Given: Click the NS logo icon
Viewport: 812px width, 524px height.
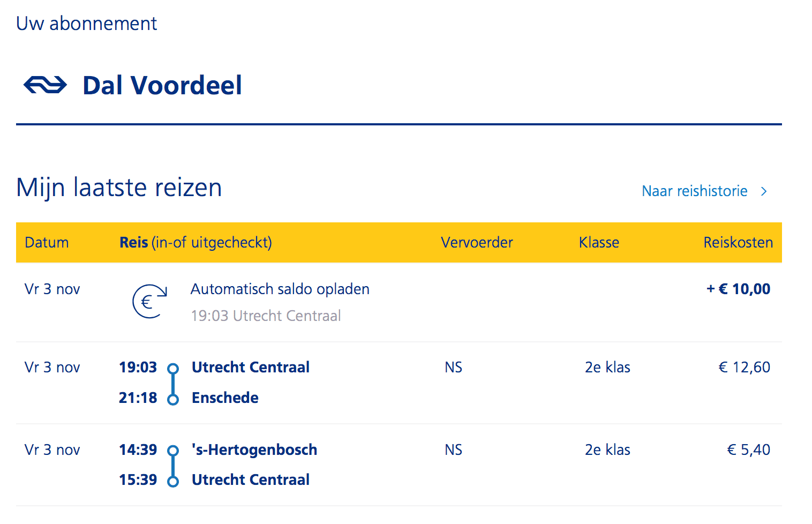Looking at the screenshot, I should pyautogui.click(x=45, y=85).
